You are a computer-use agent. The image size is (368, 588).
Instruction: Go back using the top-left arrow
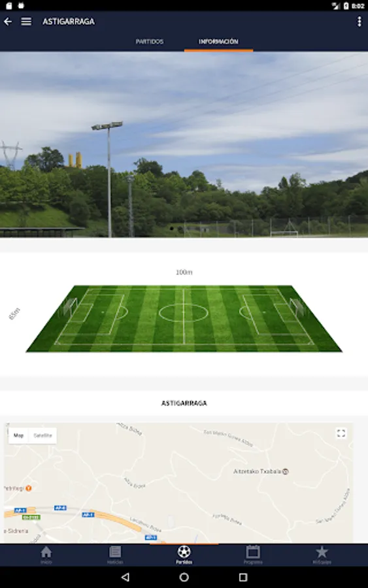click(x=8, y=22)
